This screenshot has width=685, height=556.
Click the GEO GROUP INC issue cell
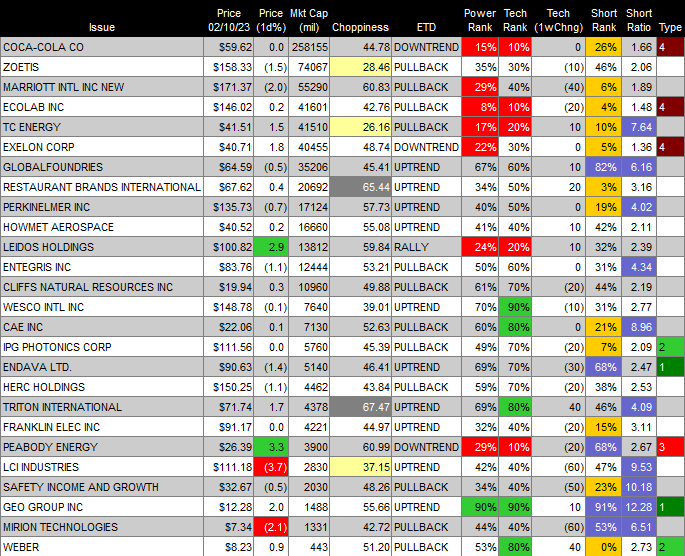(102, 508)
